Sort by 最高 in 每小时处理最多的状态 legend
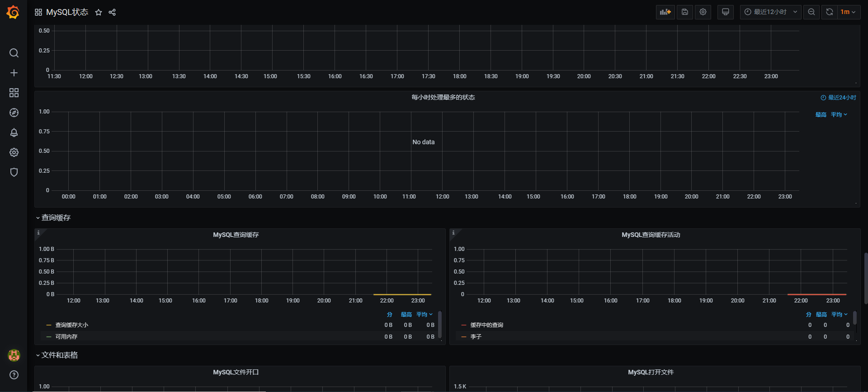The height and width of the screenshot is (392, 868). (x=821, y=115)
